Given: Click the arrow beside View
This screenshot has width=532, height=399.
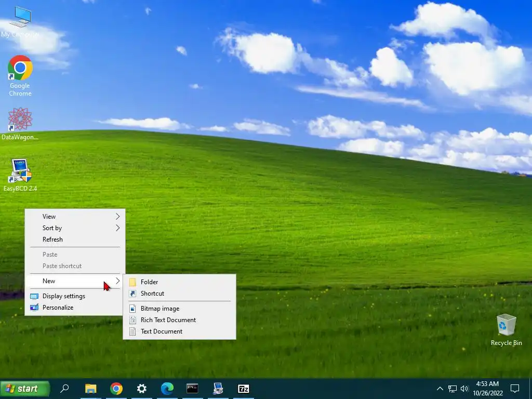Looking at the screenshot, I should pyautogui.click(x=118, y=217).
